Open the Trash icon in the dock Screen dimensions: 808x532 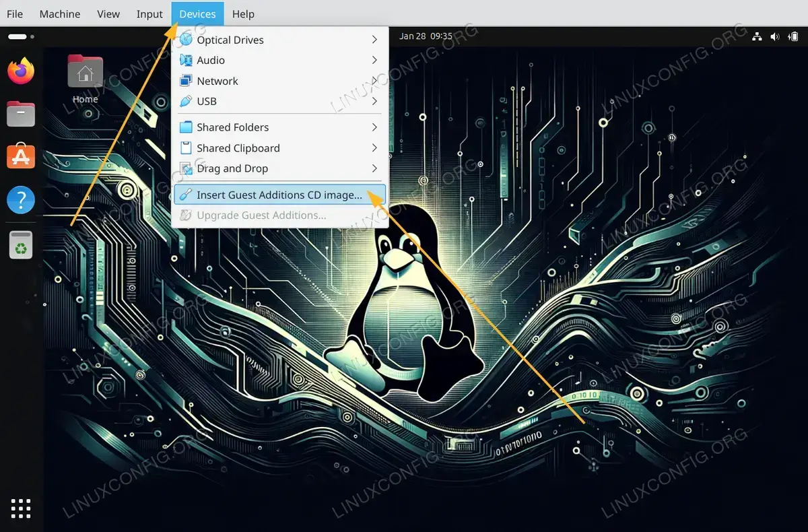pyautogui.click(x=21, y=244)
